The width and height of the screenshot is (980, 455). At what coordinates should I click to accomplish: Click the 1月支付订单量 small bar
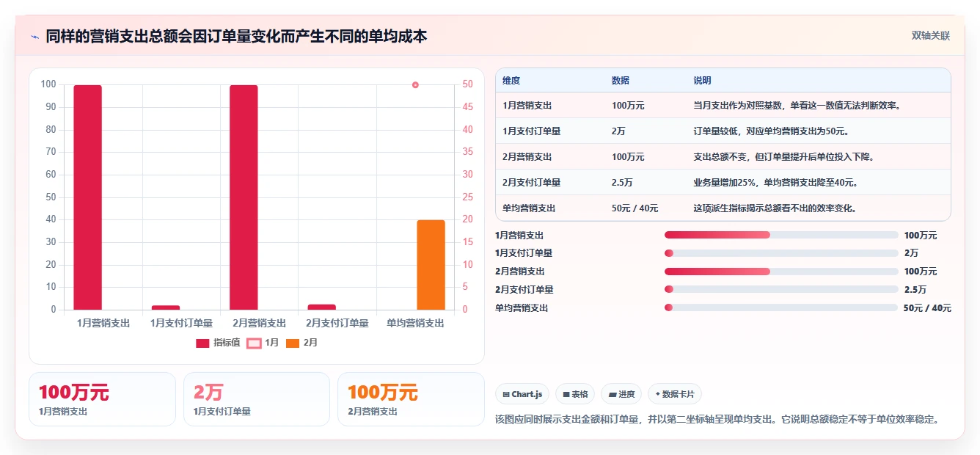point(166,307)
